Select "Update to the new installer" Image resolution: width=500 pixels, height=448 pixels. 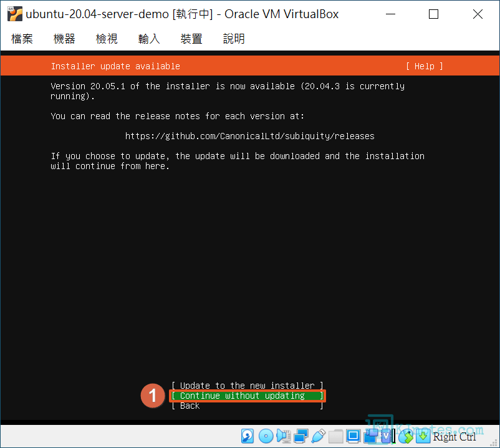[248, 386]
